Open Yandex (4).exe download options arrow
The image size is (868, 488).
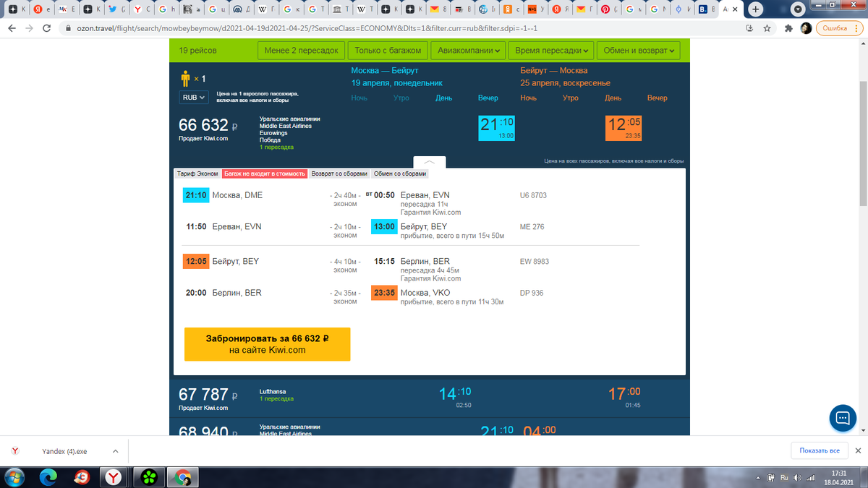[115, 451]
